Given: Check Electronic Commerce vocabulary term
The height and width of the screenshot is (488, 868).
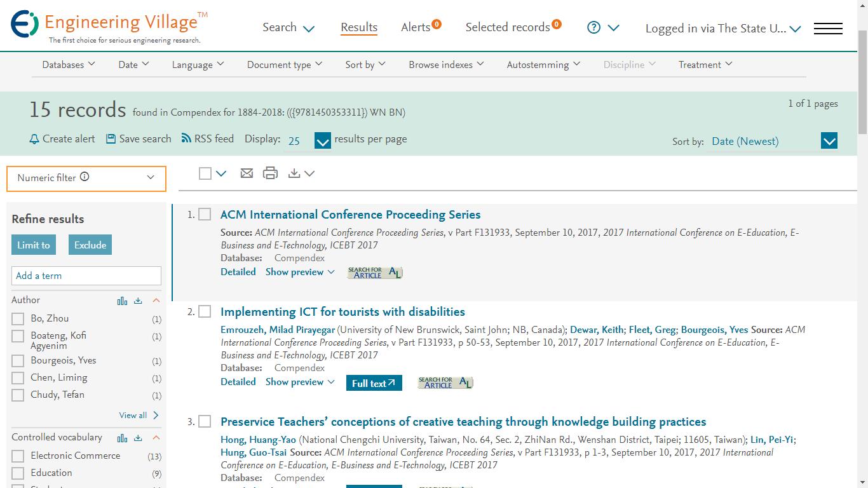Looking at the screenshot, I should [x=18, y=456].
